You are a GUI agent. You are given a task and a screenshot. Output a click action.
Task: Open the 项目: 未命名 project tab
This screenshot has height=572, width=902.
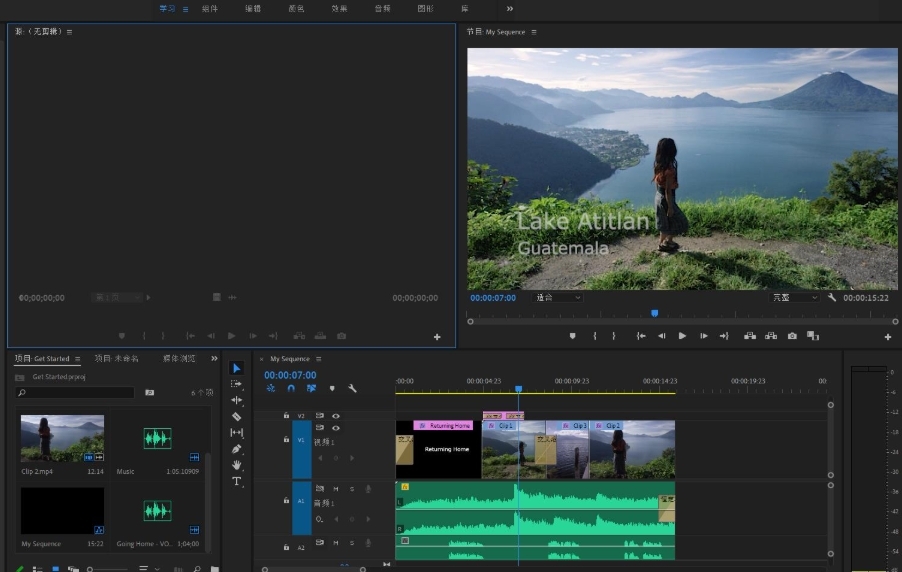pos(116,358)
